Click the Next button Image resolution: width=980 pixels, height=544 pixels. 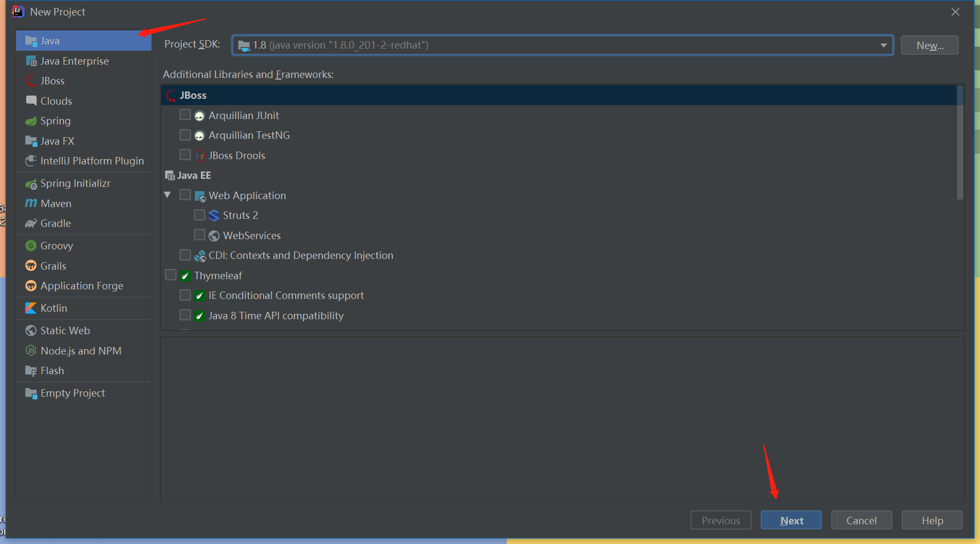click(791, 521)
